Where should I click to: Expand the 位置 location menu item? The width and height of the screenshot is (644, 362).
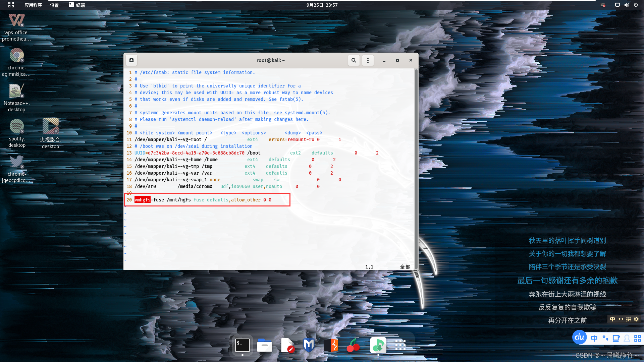pyautogui.click(x=57, y=5)
